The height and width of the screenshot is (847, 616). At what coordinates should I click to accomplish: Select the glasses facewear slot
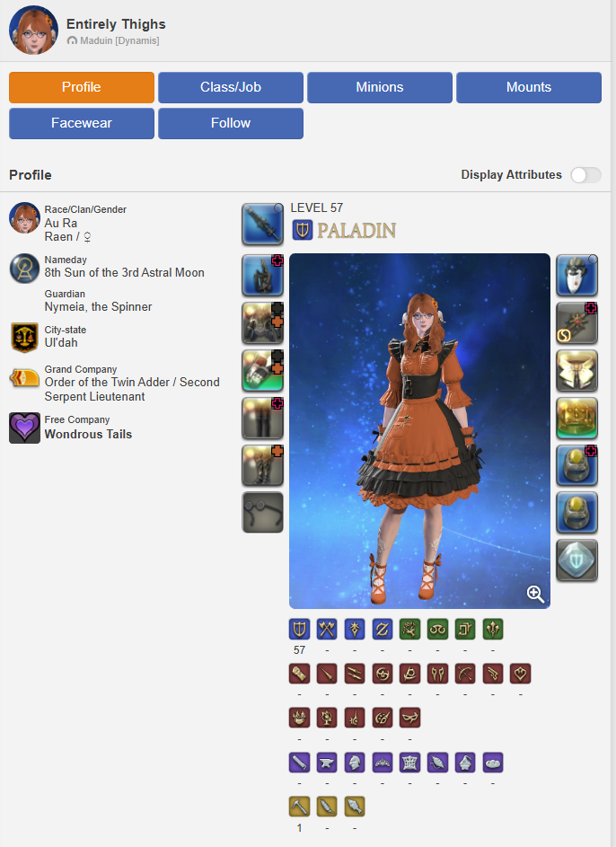[x=262, y=513]
